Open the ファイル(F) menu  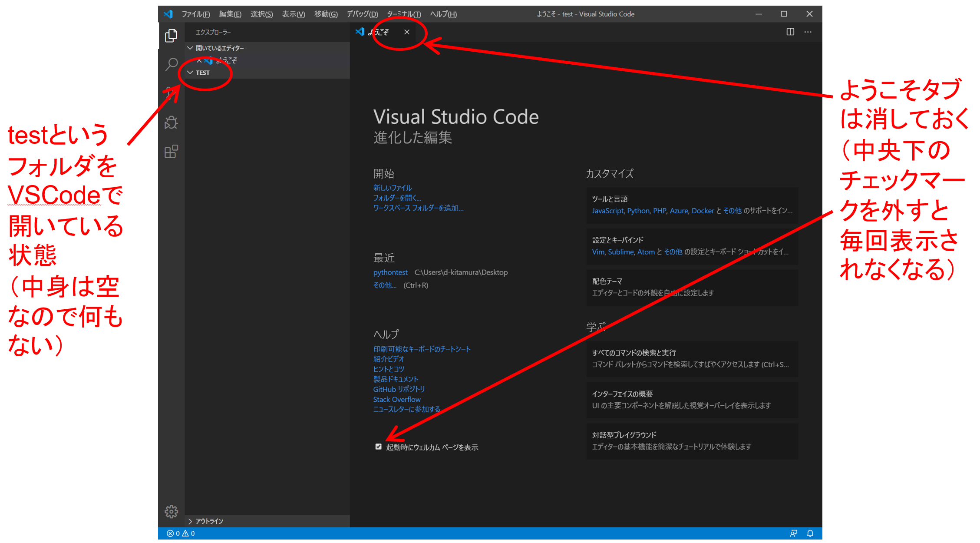point(195,14)
